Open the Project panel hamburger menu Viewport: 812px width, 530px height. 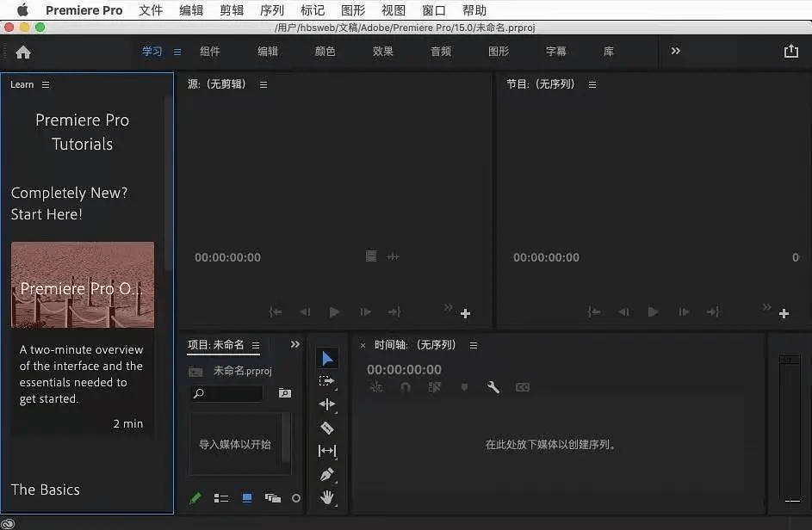coord(256,345)
